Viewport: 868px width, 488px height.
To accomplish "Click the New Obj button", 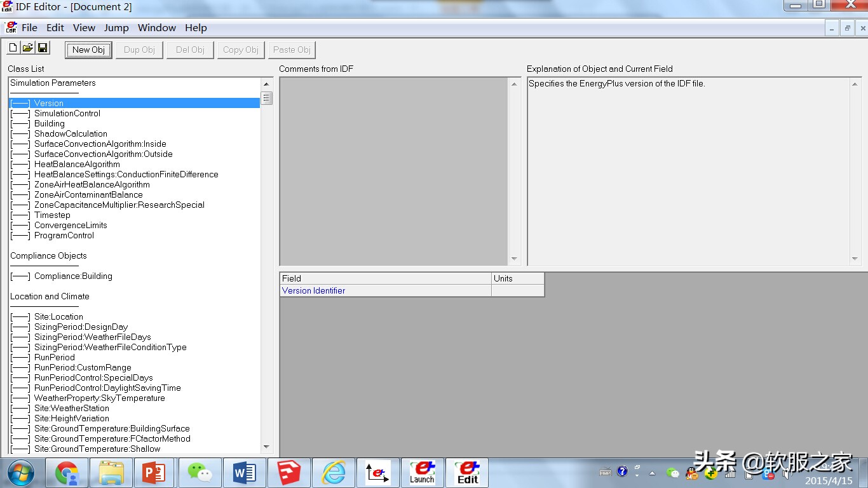I will 88,50.
